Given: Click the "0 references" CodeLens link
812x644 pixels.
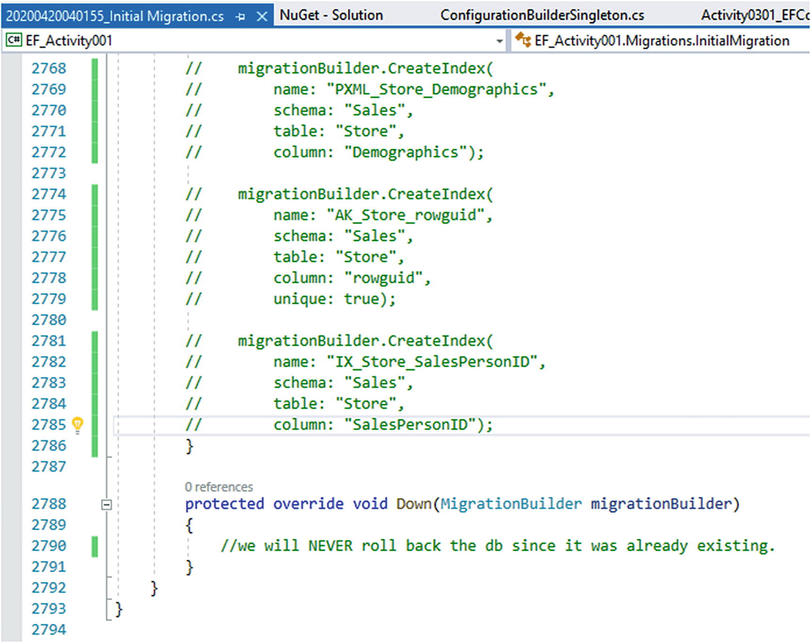Looking at the screenshot, I should [x=218, y=487].
